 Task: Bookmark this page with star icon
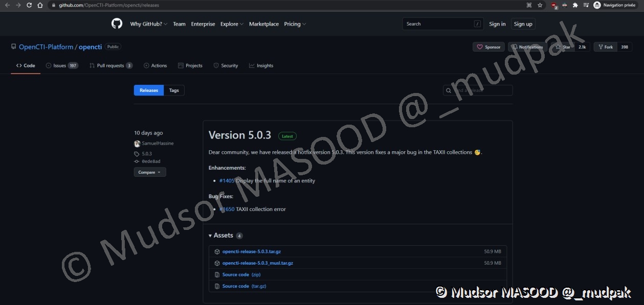point(540,5)
